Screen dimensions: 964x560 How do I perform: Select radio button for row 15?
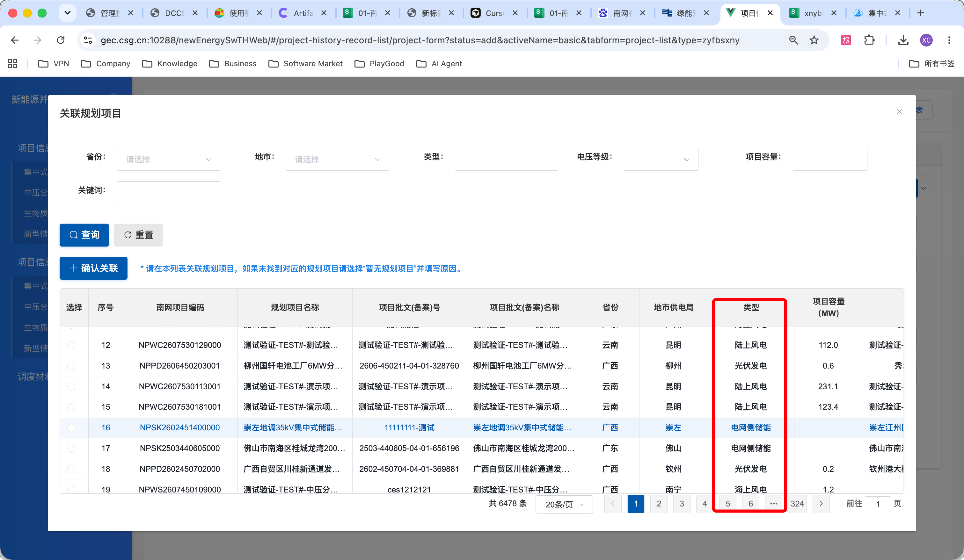tap(71, 407)
